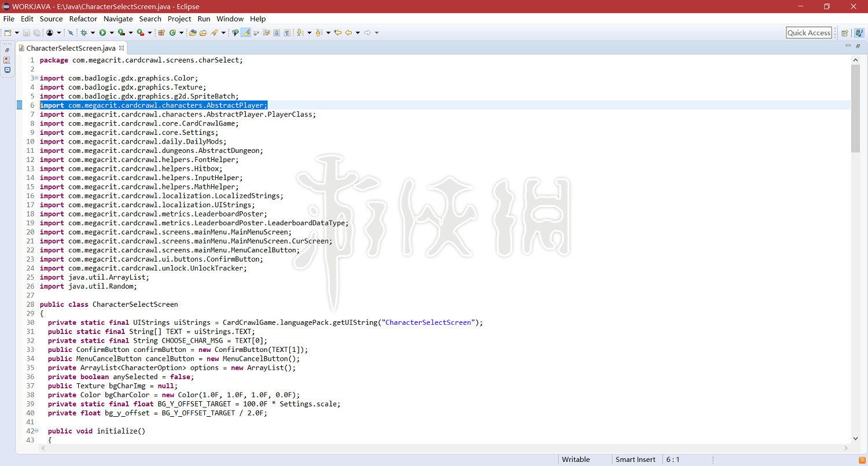Click the New Java Package icon

point(161,33)
